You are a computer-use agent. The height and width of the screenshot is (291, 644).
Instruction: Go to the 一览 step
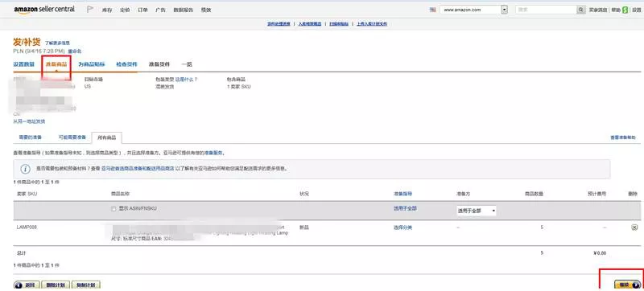[x=187, y=64]
